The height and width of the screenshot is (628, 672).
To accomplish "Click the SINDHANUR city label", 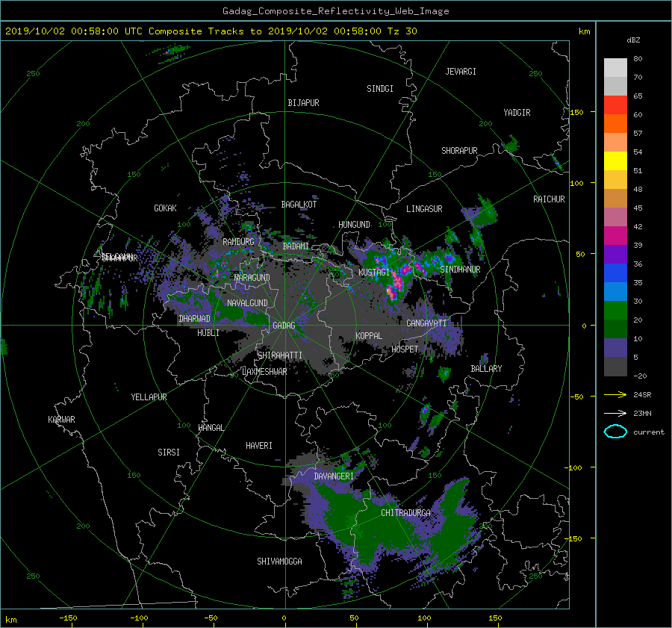I will 460,270.
